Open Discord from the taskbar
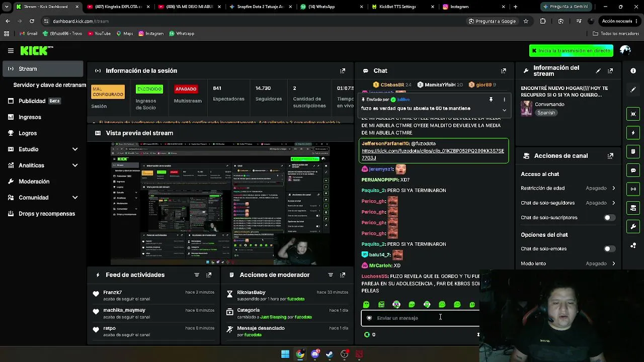The image size is (644, 362). 315,354
